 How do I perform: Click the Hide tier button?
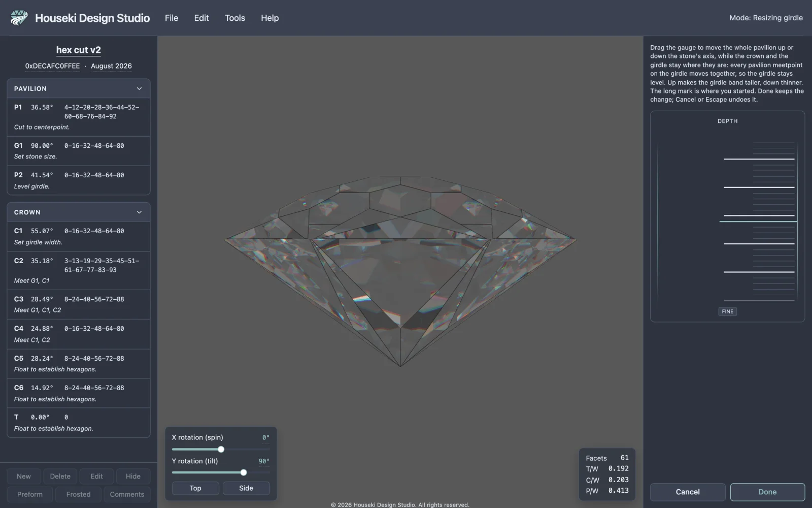click(133, 477)
